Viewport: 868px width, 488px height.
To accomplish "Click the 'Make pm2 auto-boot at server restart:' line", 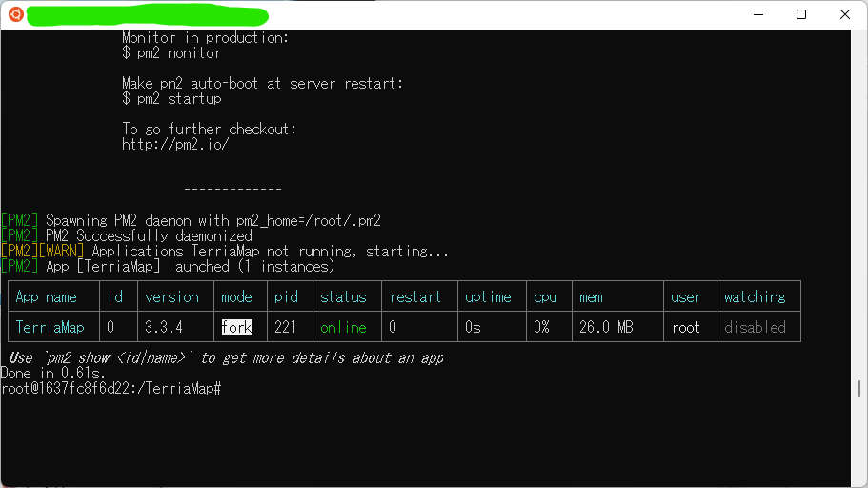I will click(262, 84).
